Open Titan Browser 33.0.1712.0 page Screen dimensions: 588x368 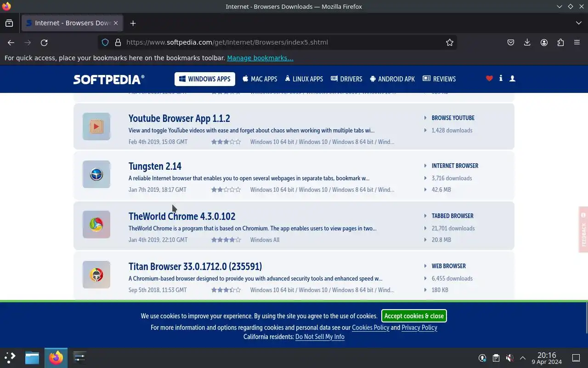click(x=195, y=266)
